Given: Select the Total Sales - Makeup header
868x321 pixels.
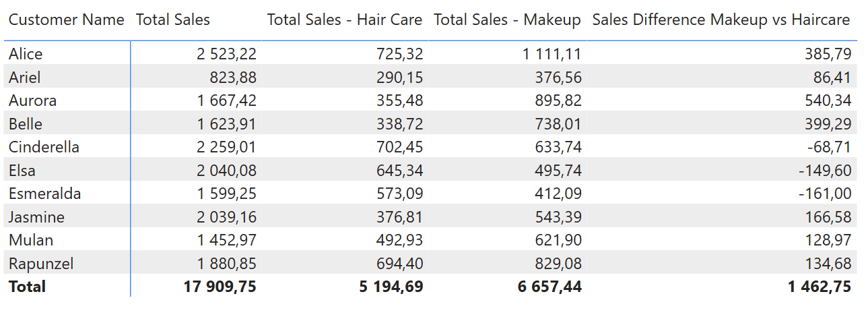Looking at the screenshot, I should [507, 20].
